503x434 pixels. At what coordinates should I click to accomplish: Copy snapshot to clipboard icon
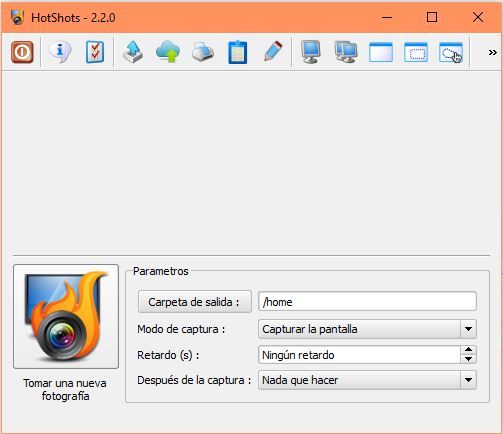pyautogui.click(x=238, y=52)
